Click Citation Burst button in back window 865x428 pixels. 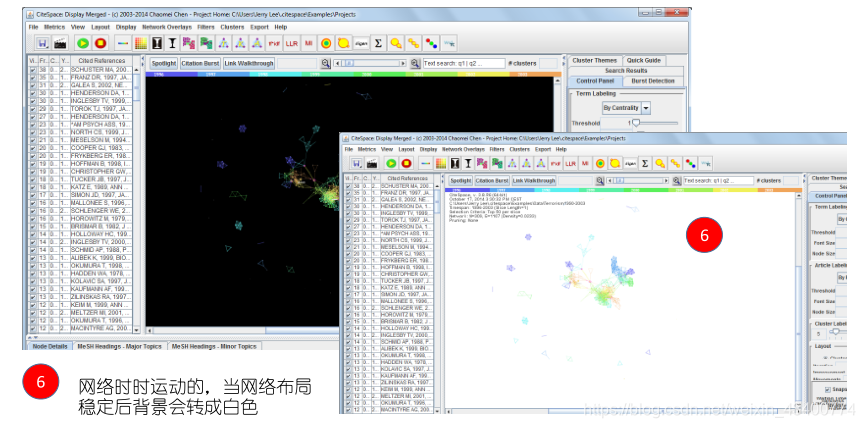200,63
